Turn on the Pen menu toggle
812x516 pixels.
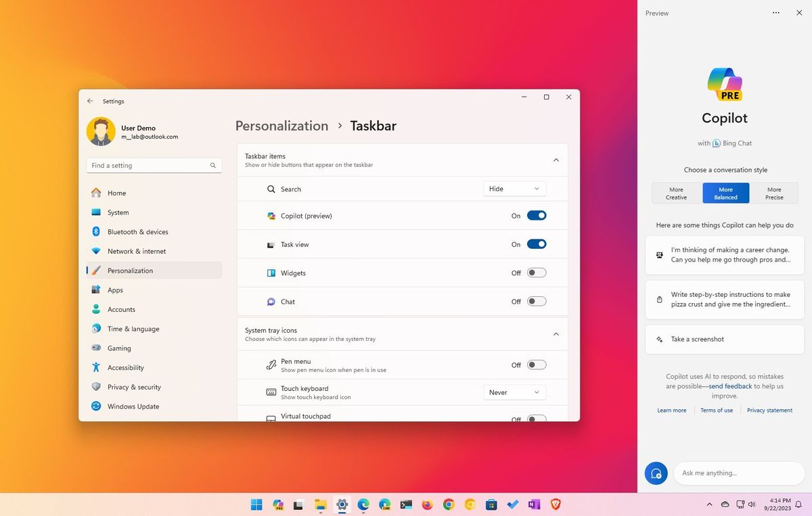537,365
